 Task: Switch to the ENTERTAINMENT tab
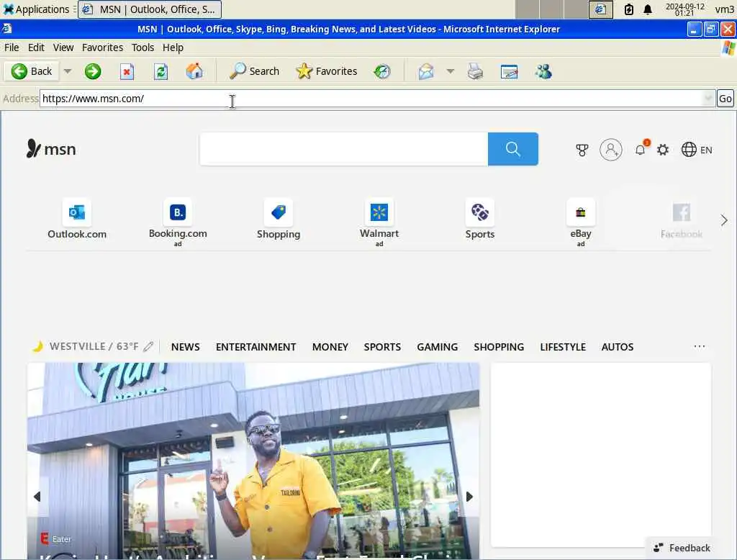(256, 347)
